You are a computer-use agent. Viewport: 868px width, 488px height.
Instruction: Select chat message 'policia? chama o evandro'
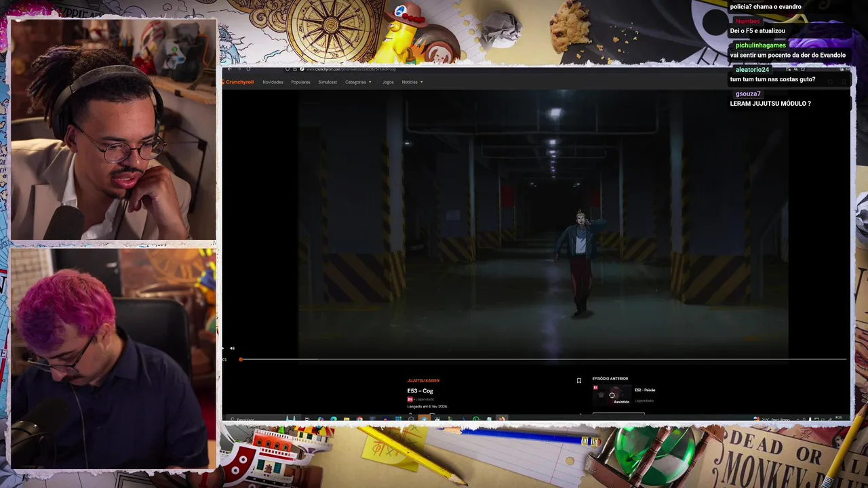(x=766, y=7)
